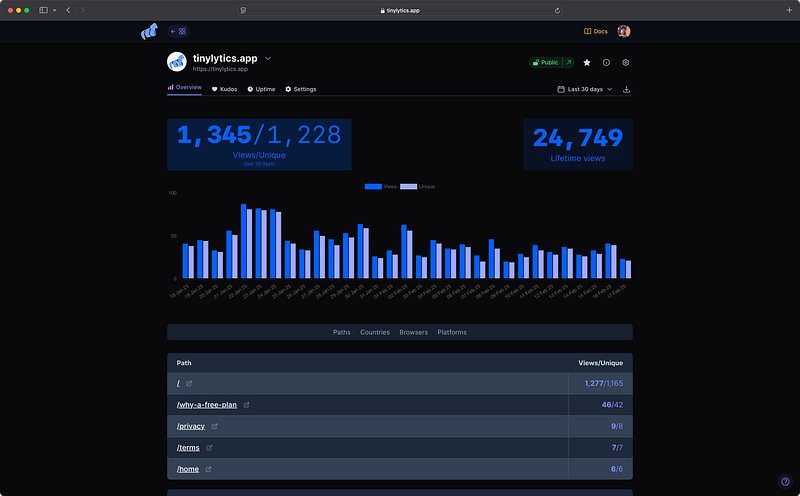Click the 6/6 views value

click(617, 469)
